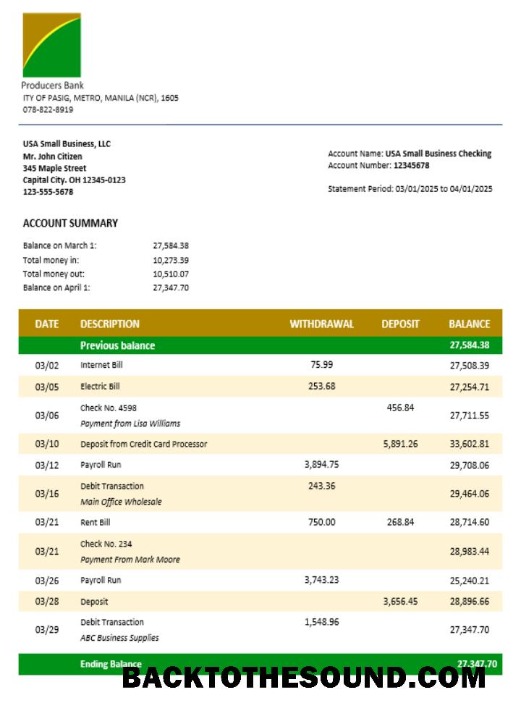Click the 03/29 date cell
521x724 pixels.
point(47,630)
